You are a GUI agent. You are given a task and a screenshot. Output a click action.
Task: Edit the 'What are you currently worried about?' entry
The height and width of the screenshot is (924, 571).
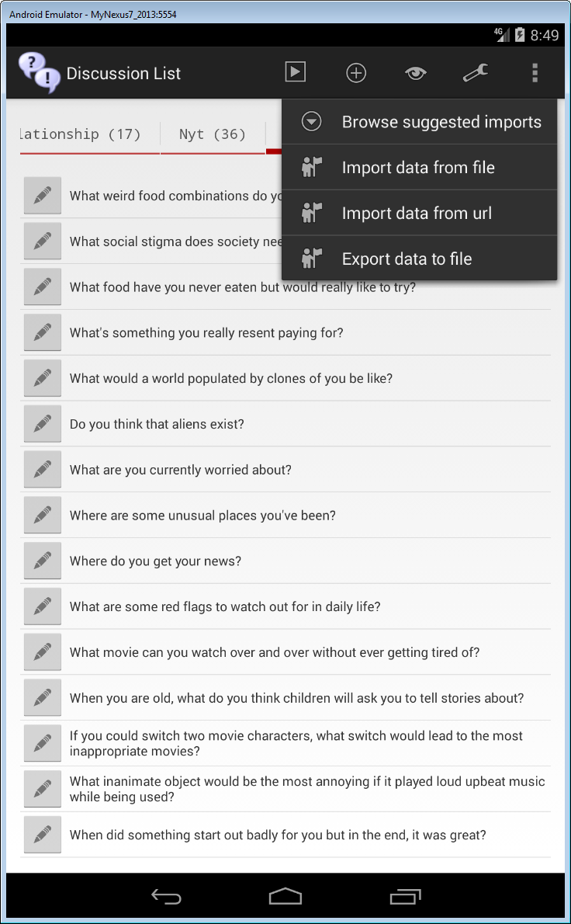[43, 470]
